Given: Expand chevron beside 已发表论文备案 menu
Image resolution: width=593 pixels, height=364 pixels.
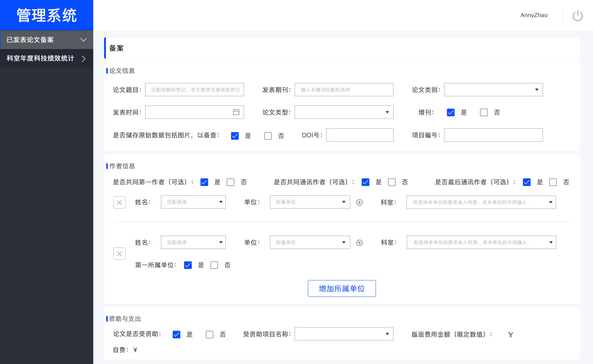Looking at the screenshot, I should pyautogui.click(x=83, y=40).
